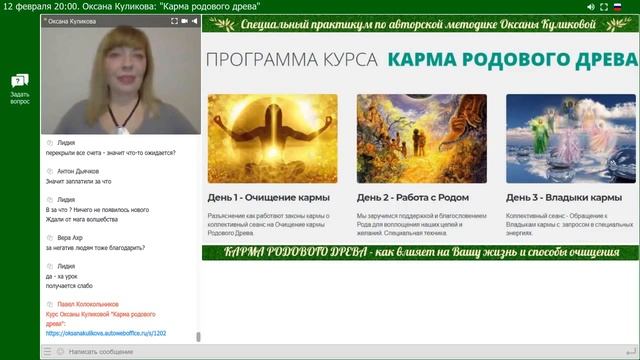Mute the webinar sound via speaker icon
The width and height of the screenshot is (640, 360).
click(591, 7)
